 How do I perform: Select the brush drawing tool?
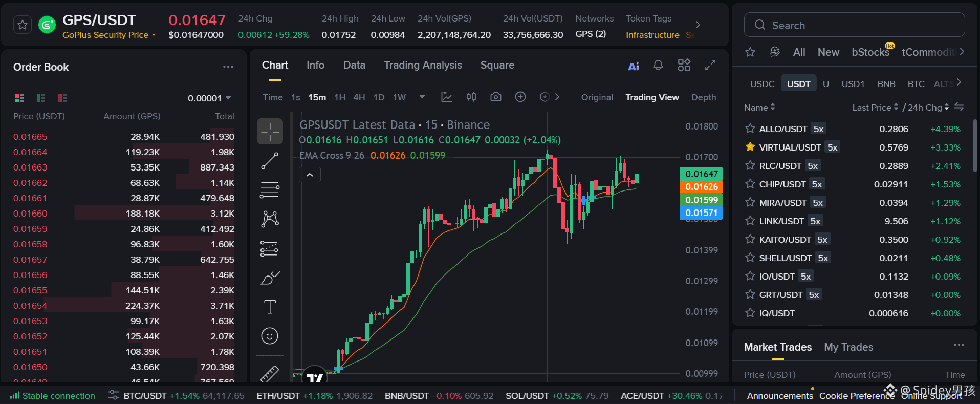point(270,278)
